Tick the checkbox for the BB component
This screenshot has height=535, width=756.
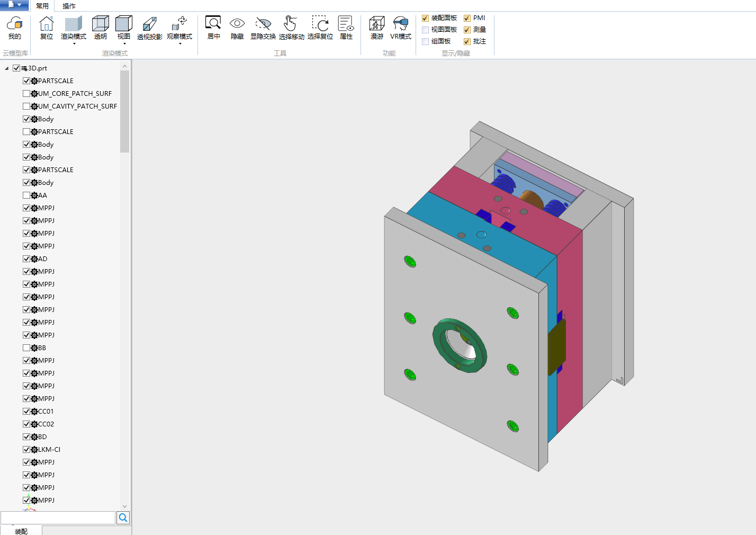pyautogui.click(x=26, y=348)
